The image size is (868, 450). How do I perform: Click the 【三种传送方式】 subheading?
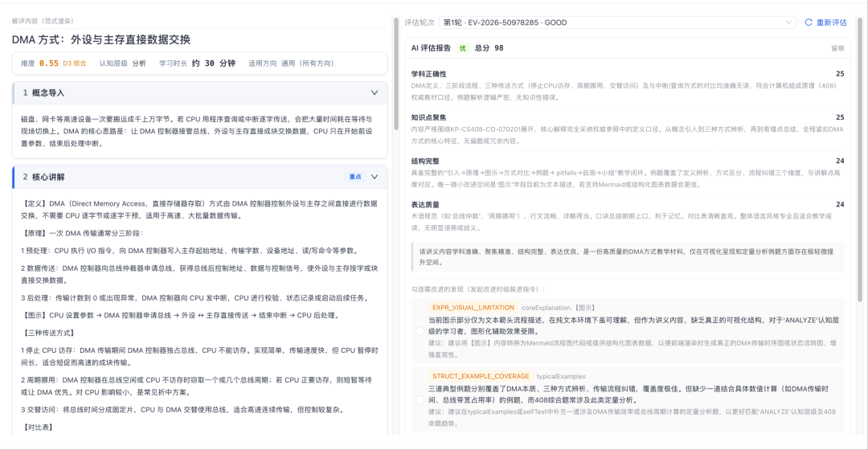[x=49, y=333]
